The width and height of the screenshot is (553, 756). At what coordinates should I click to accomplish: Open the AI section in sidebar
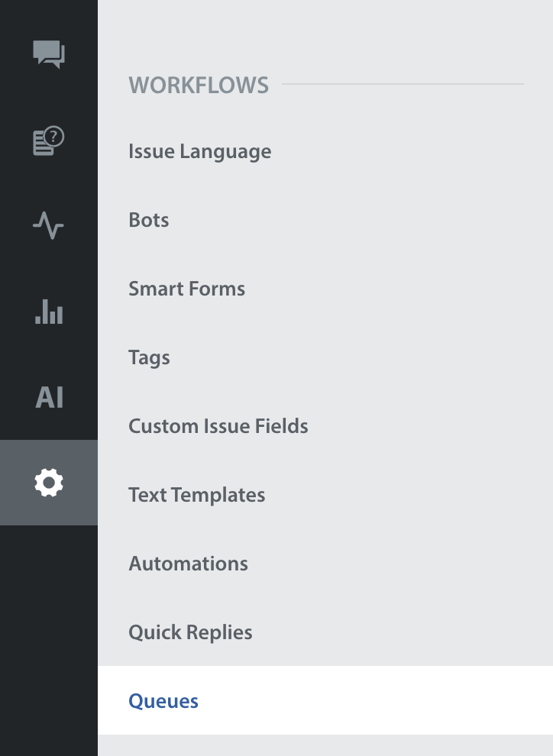click(x=49, y=397)
